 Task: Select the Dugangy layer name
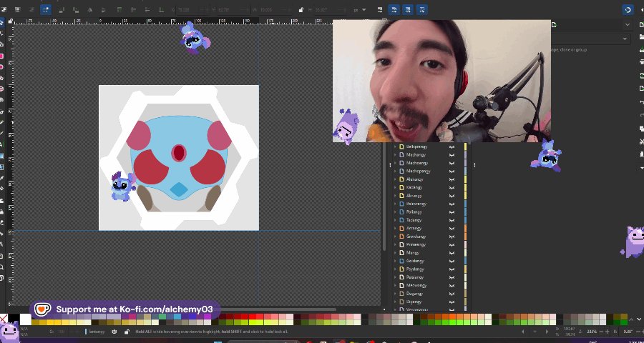coord(414,294)
